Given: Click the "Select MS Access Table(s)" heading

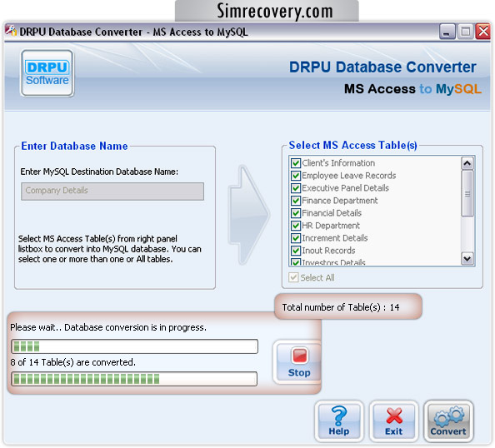Looking at the screenshot, I should tap(353, 145).
